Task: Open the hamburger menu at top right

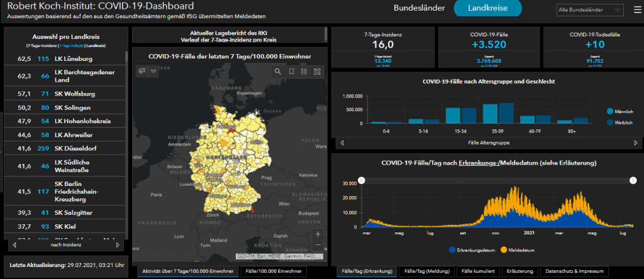Action: click(x=637, y=10)
